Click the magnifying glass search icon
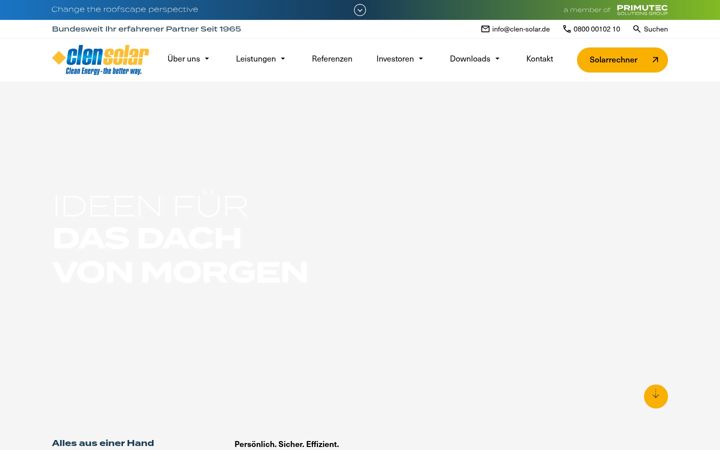Viewport: 720px width, 450px height. click(x=636, y=29)
